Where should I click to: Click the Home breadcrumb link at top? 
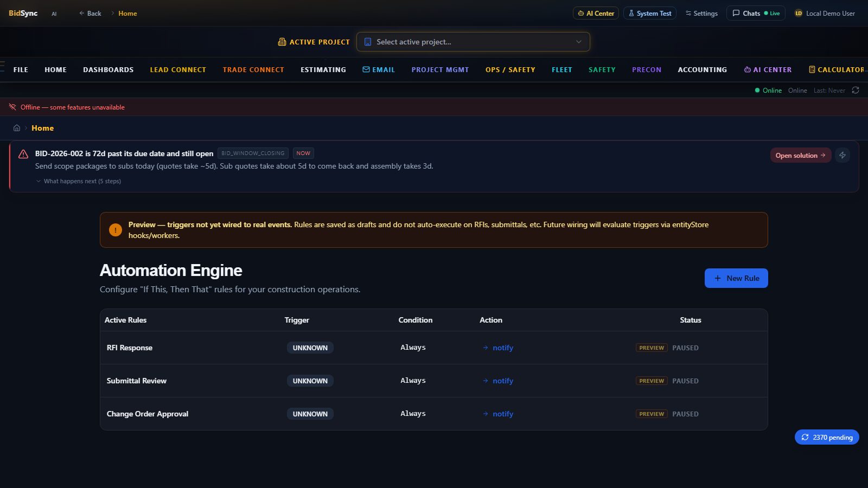127,13
